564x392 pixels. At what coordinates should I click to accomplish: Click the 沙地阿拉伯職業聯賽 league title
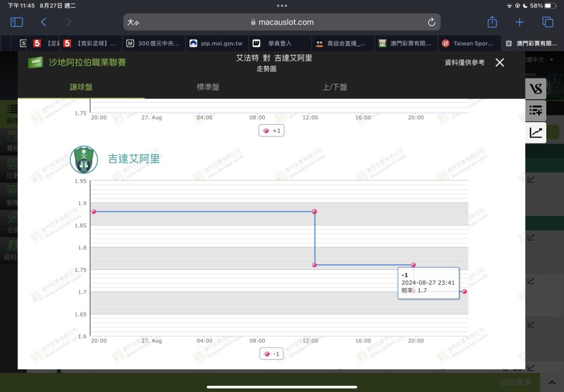87,62
